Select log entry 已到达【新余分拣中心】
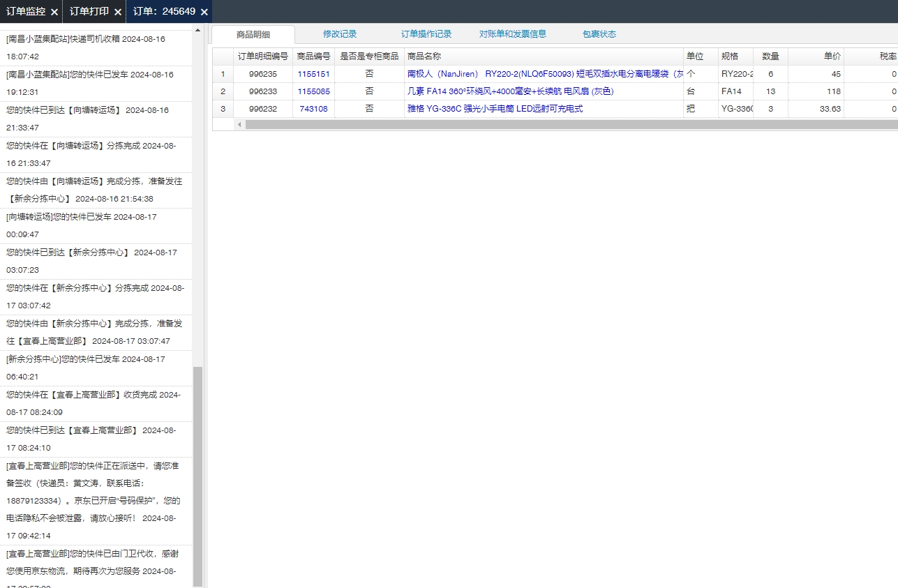The width and height of the screenshot is (898, 588). click(95, 261)
